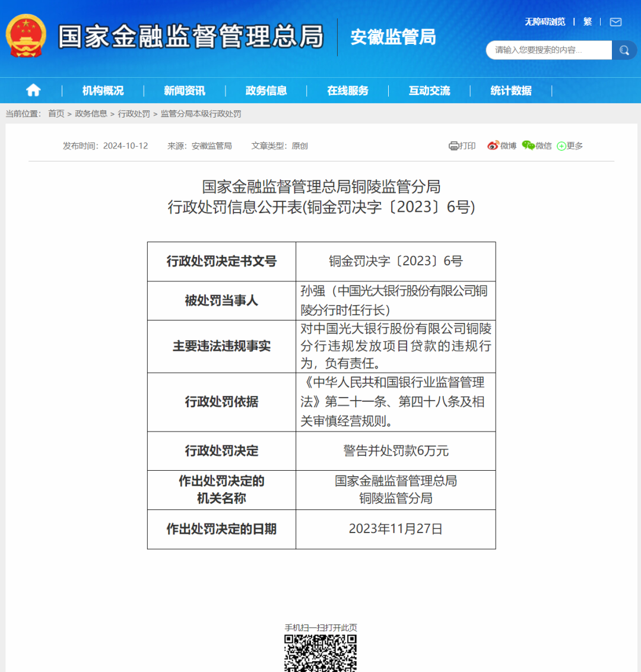This screenshot has width=641, height=672.
Task: Click the national emblem logo
Action: (26, 36)
